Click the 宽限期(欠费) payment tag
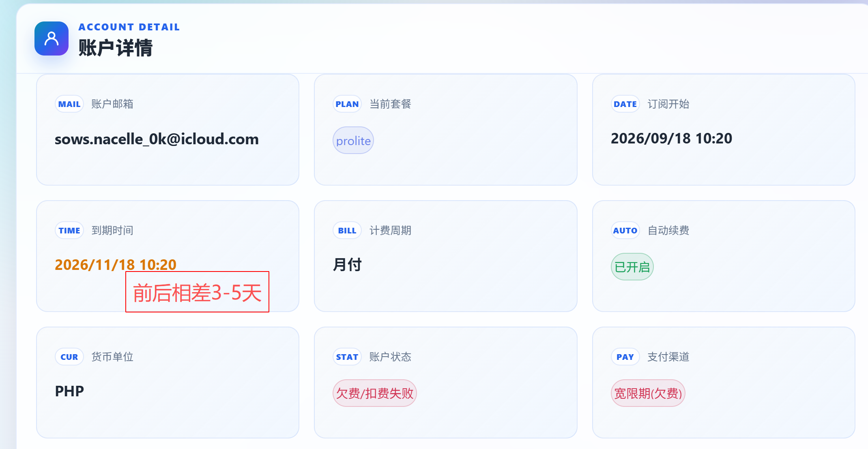This screenshot has width=868, height=449. [x=648, y=393]
